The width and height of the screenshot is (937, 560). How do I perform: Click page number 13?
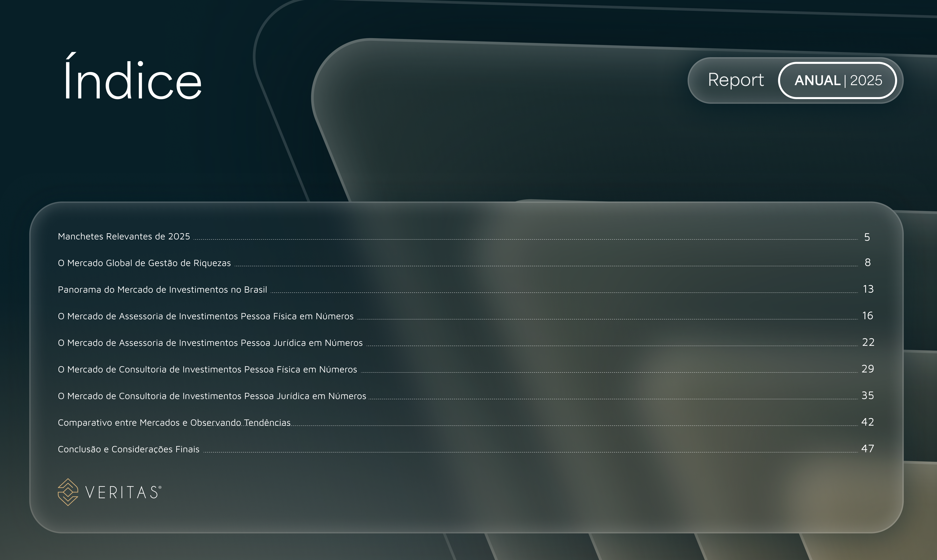868,289
